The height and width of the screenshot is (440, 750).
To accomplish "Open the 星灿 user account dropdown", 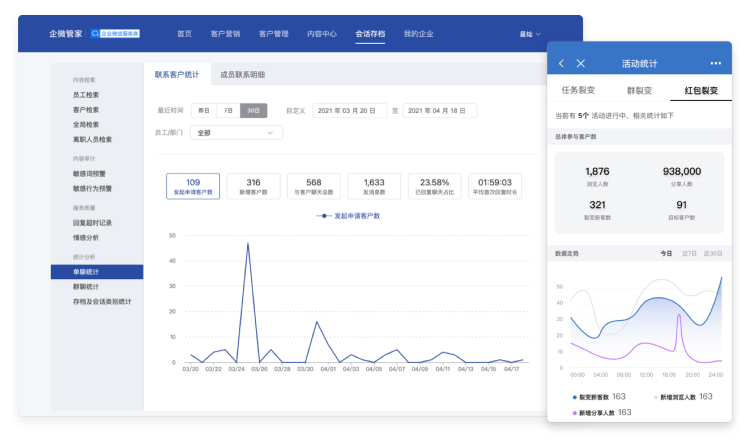I will (x=529, y=33).
